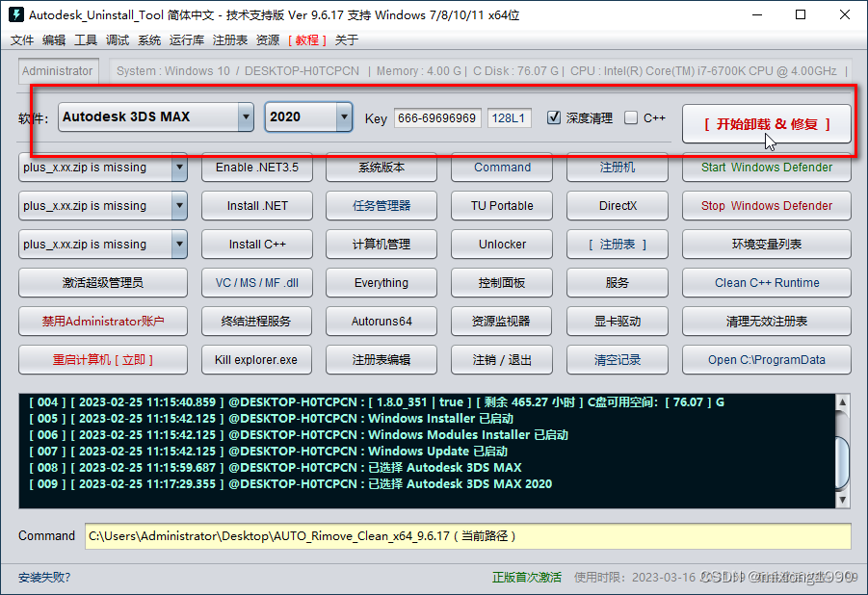This screenshot has height=595, width=868.
Task: Click 清理无效注册表 button
Action: [767, 321]
